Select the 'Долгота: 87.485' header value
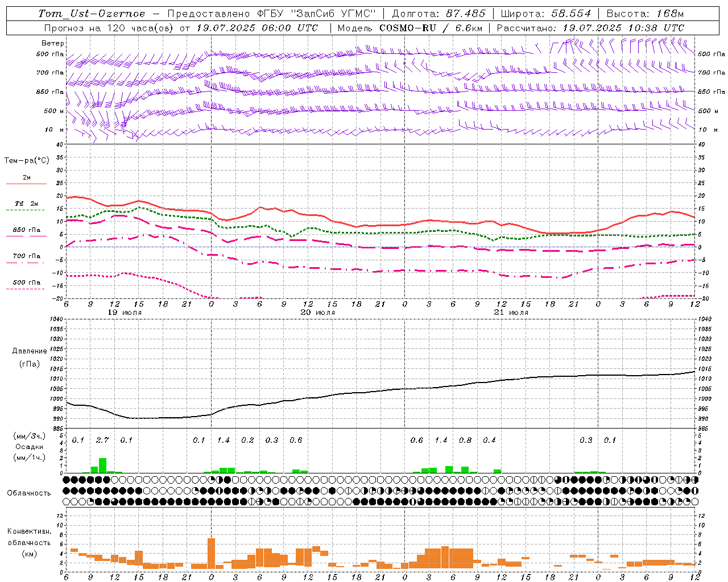The height and width of the screenshot is (582, 728). [439, 14]
